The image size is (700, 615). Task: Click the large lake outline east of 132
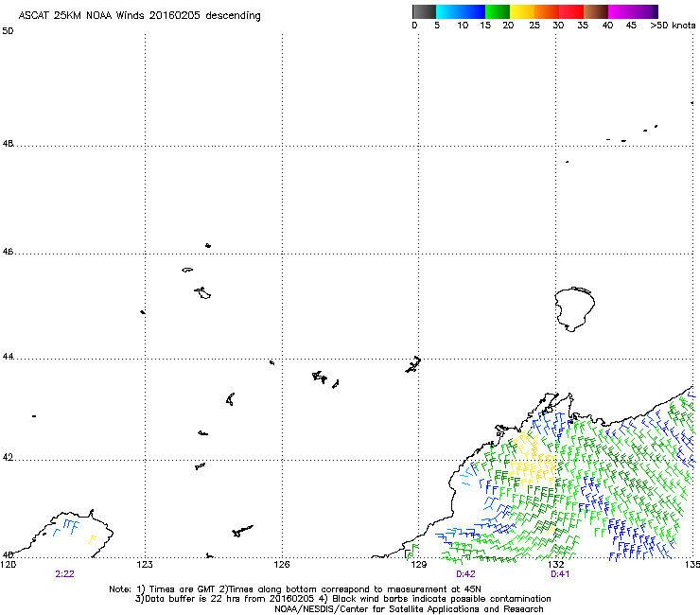click(x=574, y=309)
